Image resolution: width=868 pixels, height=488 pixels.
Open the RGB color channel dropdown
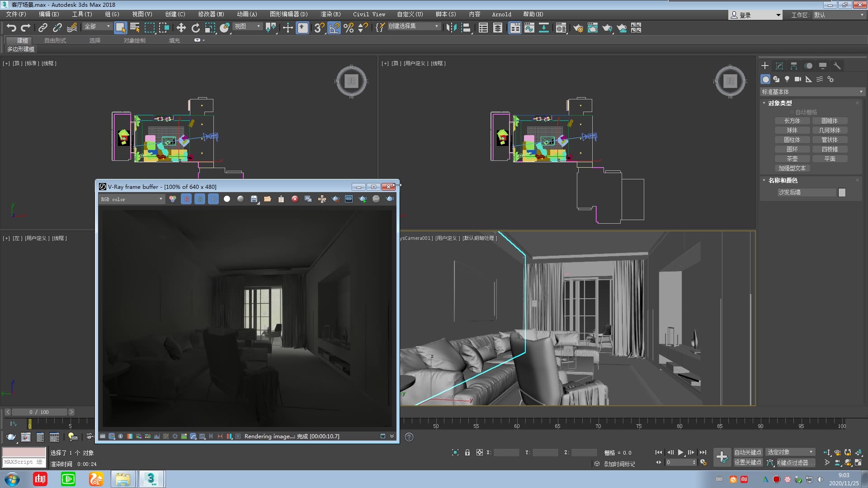pos(132,199)
